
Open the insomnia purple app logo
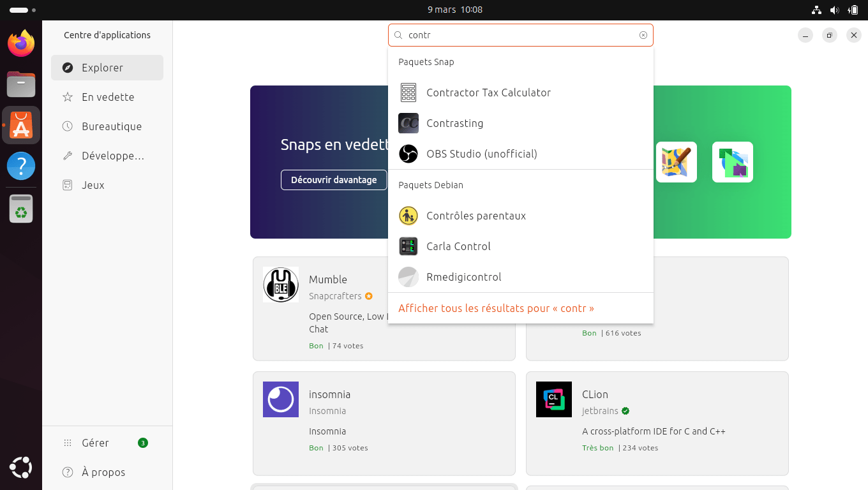pyautogui.click(x=281, y=399)
